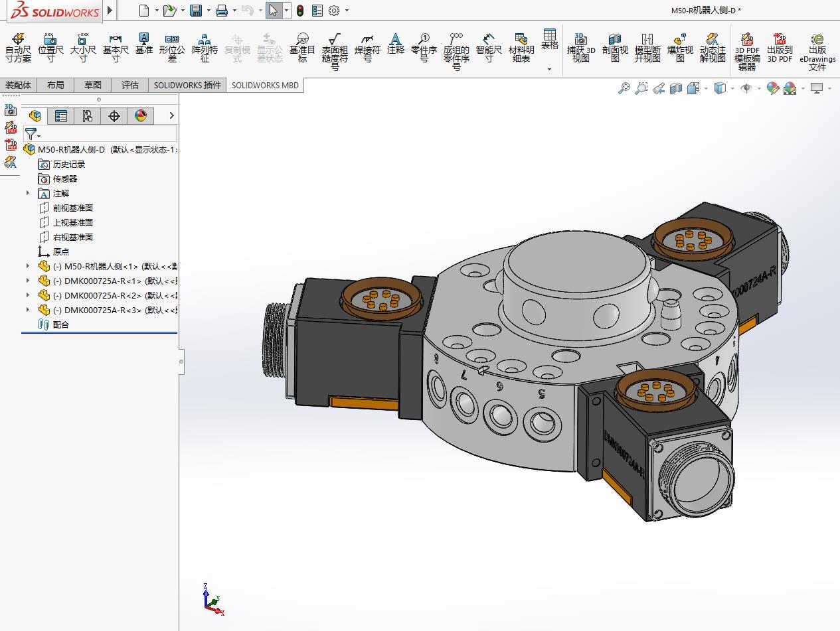Click 动态注解视图 in the ribbon
Viewport: 840px width, 631px height.
coord(713,48)
